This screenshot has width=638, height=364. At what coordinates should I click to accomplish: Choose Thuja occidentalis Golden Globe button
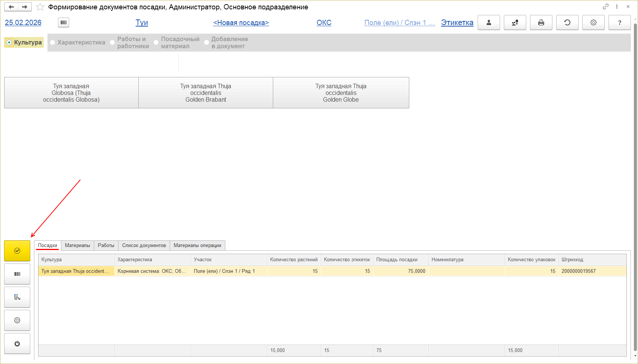341,93
